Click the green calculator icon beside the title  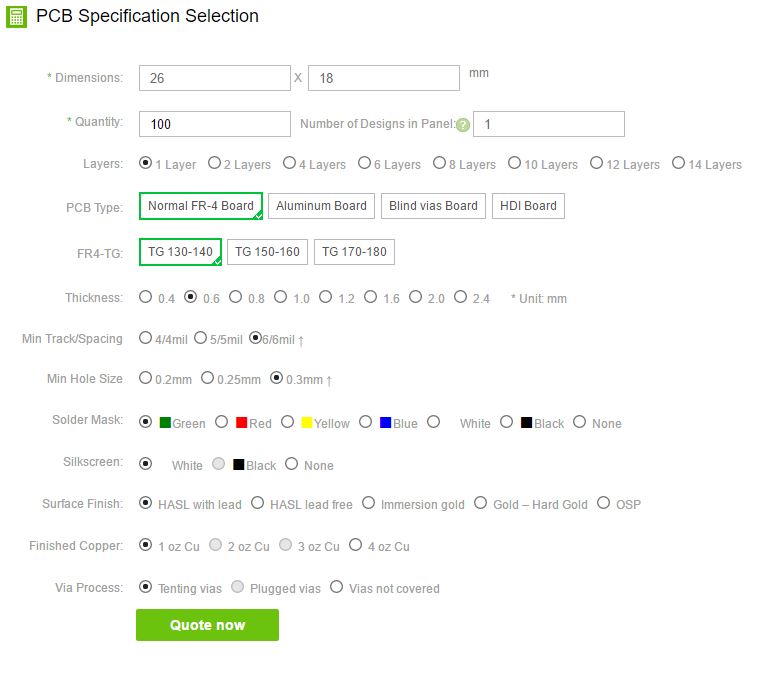(x=16, y=16)
